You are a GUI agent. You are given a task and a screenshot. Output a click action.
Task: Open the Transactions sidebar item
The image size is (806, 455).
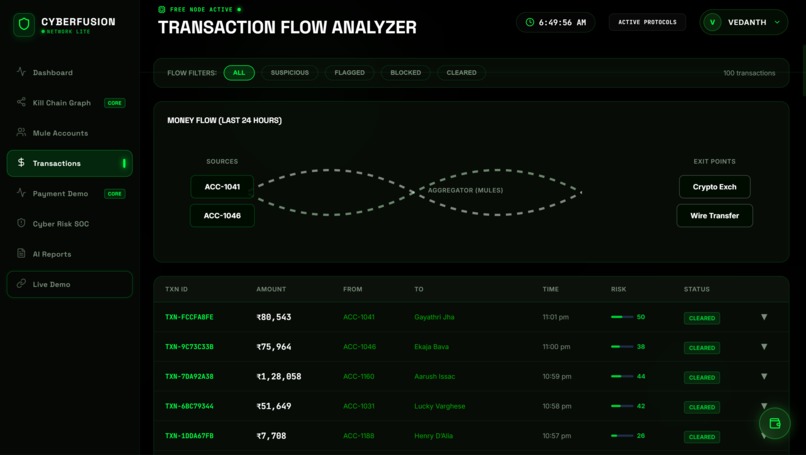tap(69, 163)
